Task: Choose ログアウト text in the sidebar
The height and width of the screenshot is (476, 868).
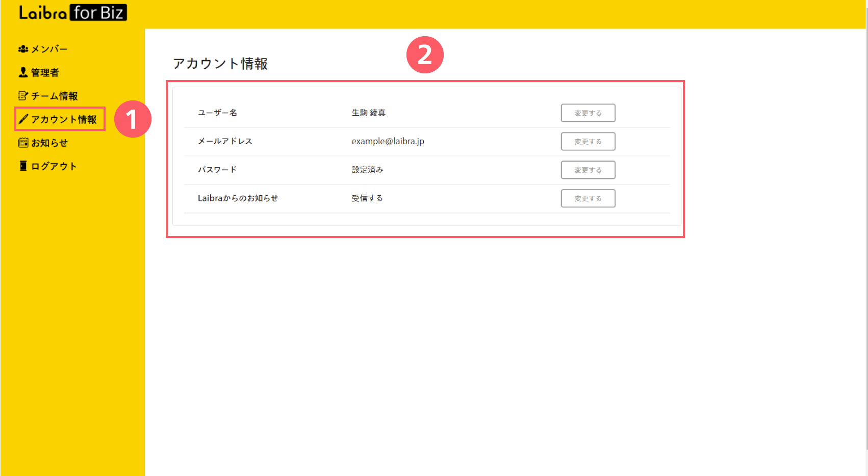Action: point(54,166)
